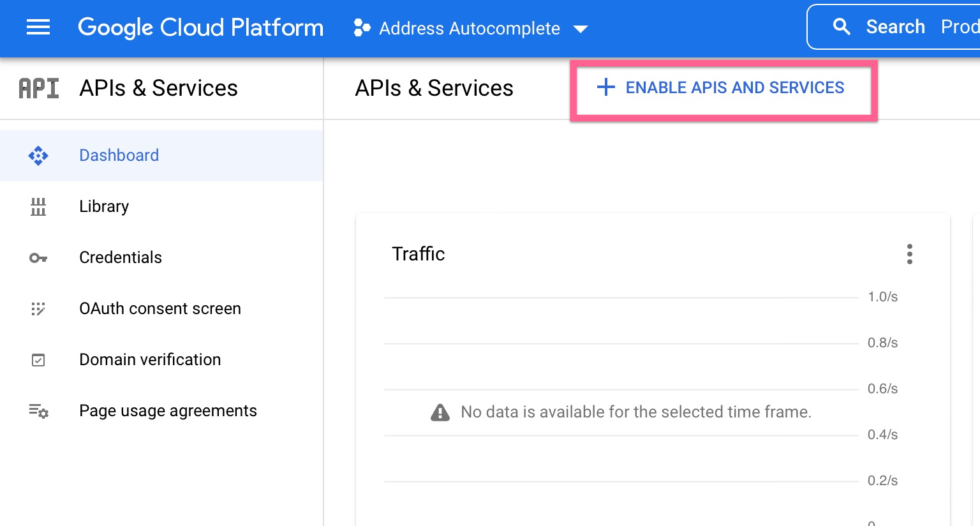This screenshot has width=980, height=526.
Task: Select the Page usage agreements icon
Action: (38, 411)
